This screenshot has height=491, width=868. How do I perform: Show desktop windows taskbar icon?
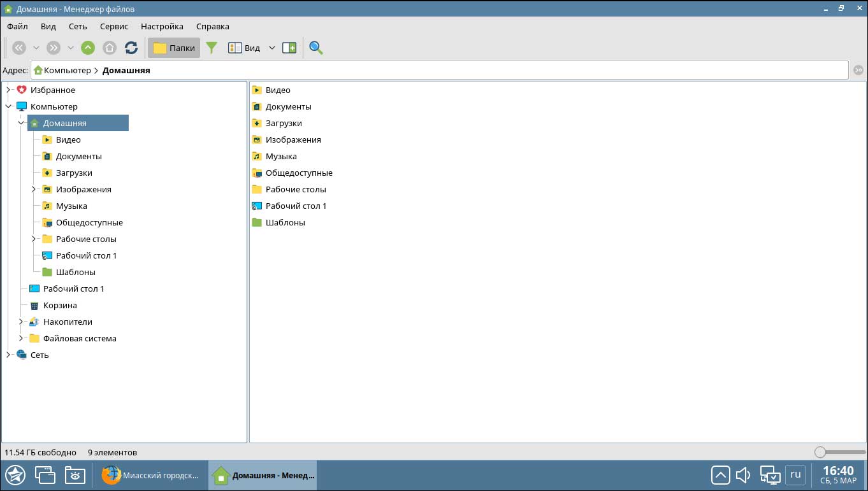pos(45,474)
